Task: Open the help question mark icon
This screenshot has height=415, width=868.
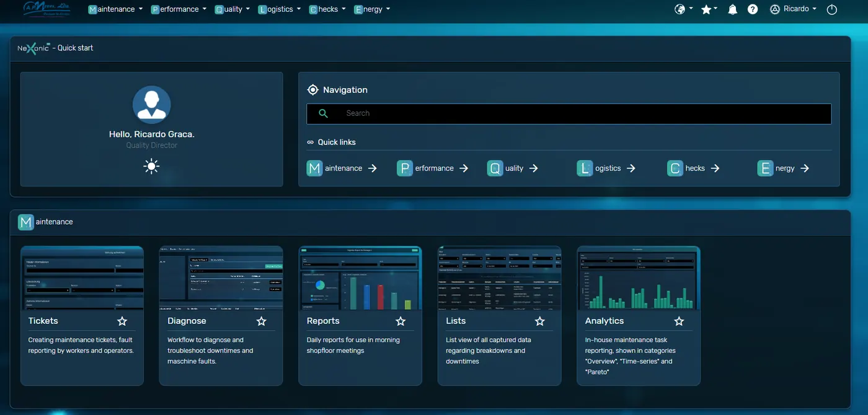Action: (x=753, y=9)
